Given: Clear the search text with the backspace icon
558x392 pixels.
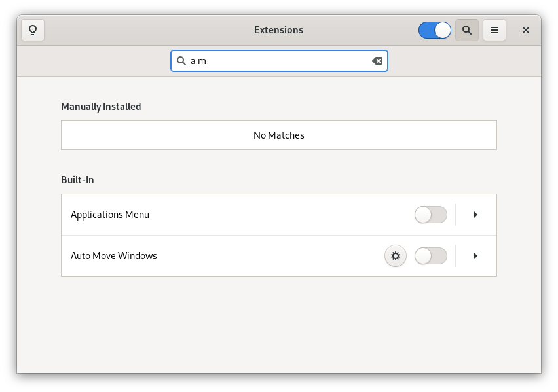Looking at the screenshot, I should [377, 61].
